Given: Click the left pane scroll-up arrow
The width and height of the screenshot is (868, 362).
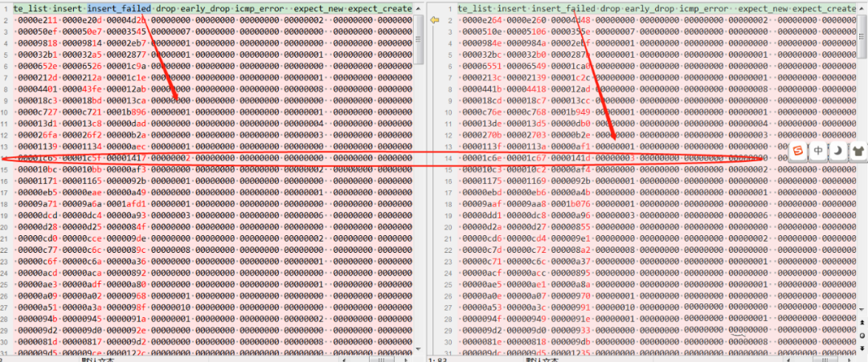Looking at the screenshot, I should 419,8.
